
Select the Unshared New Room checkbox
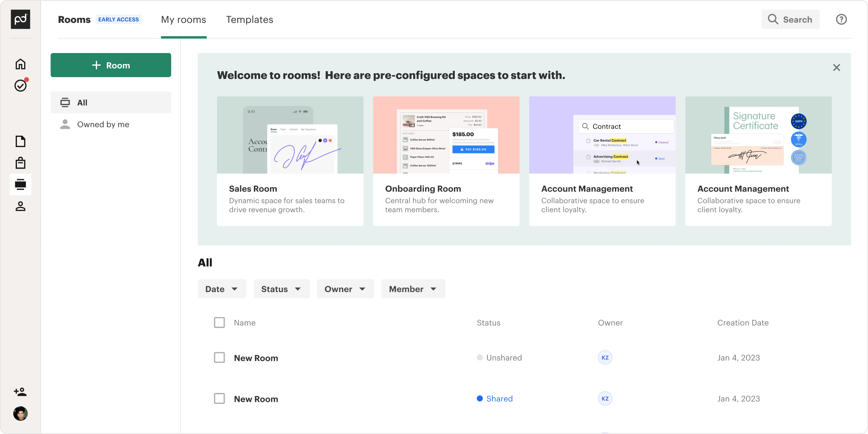(x=219, y=358)
